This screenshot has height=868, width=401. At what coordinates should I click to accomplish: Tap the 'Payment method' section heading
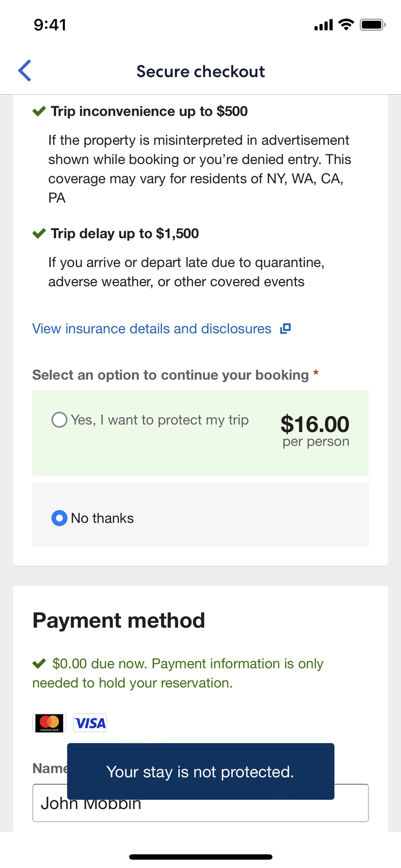pyautogui.click(x=119, y=620)
